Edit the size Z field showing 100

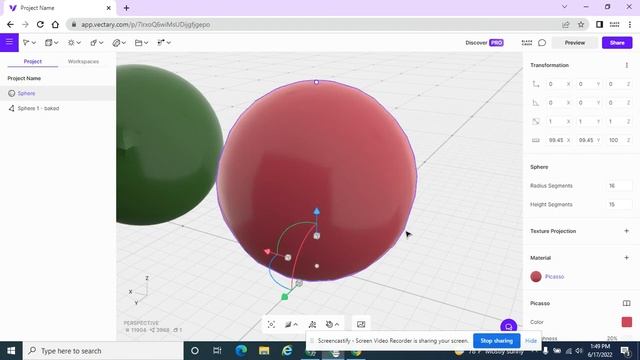(619, 140)
